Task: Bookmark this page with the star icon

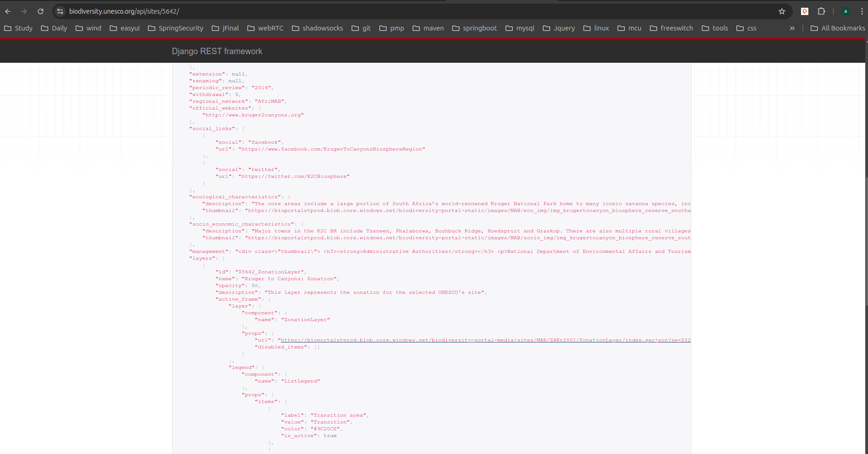Action: [782, 11]
